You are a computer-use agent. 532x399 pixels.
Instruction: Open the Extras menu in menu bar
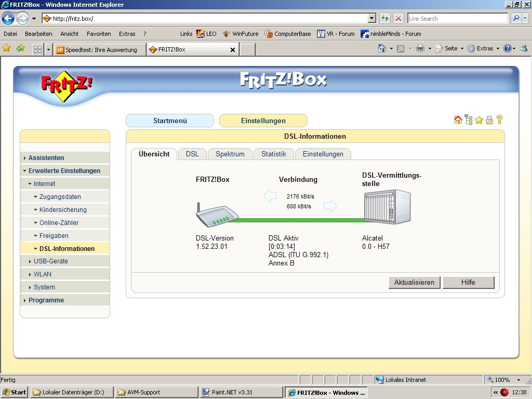pos(127,34)
